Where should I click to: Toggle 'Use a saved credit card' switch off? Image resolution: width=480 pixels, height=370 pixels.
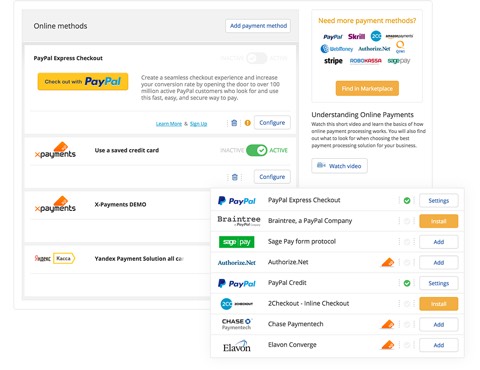[x=256, y=150]
